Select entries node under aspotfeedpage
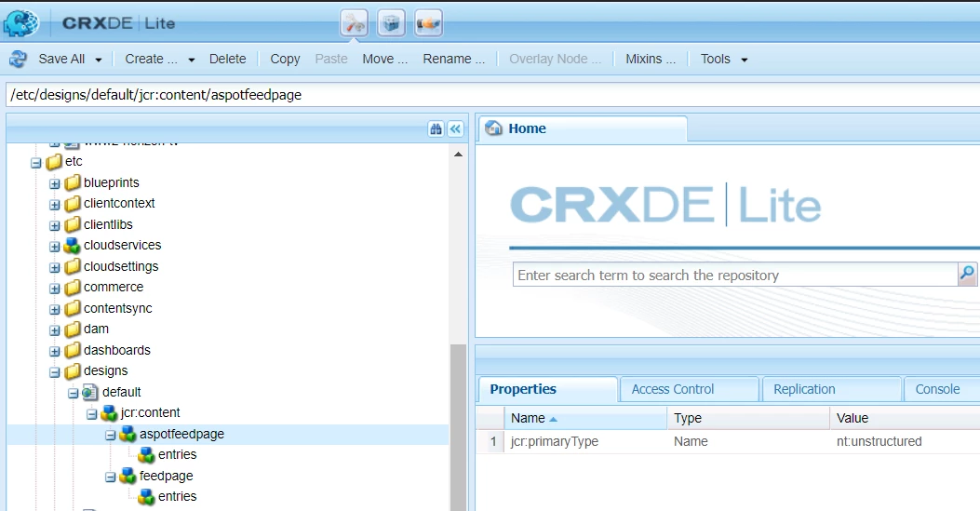980x511 pixels. tap(177, 455)
